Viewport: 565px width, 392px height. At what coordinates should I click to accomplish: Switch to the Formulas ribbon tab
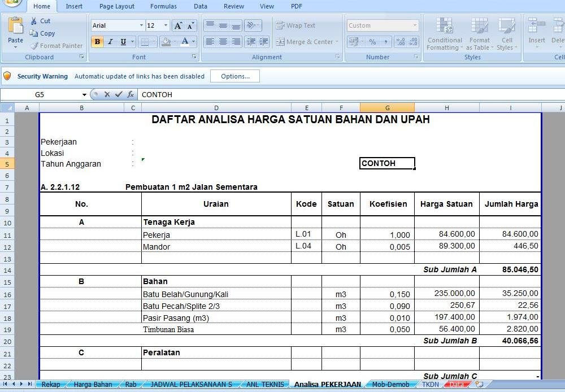[163, 6]
